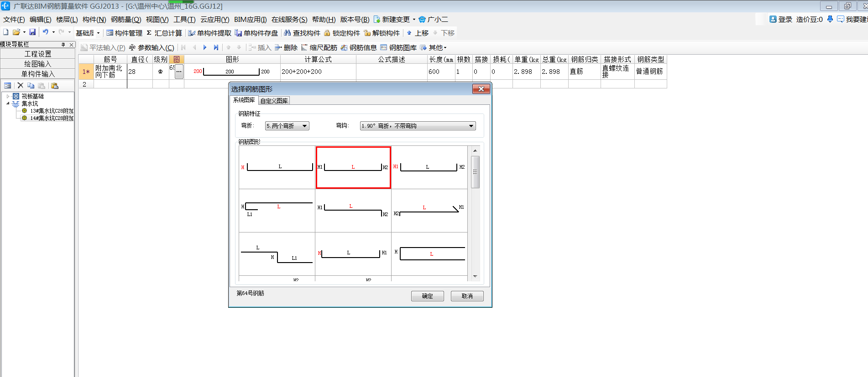Click 广小二 assistant icon
The width and height of the screenshot is (868, 377).
(422, 19)
